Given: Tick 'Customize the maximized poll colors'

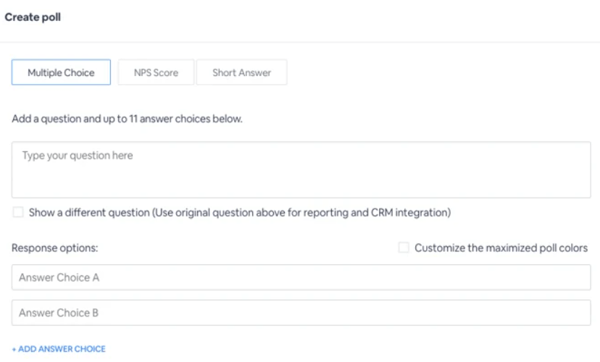Looking at the screenshot, I should coord(403,248).
